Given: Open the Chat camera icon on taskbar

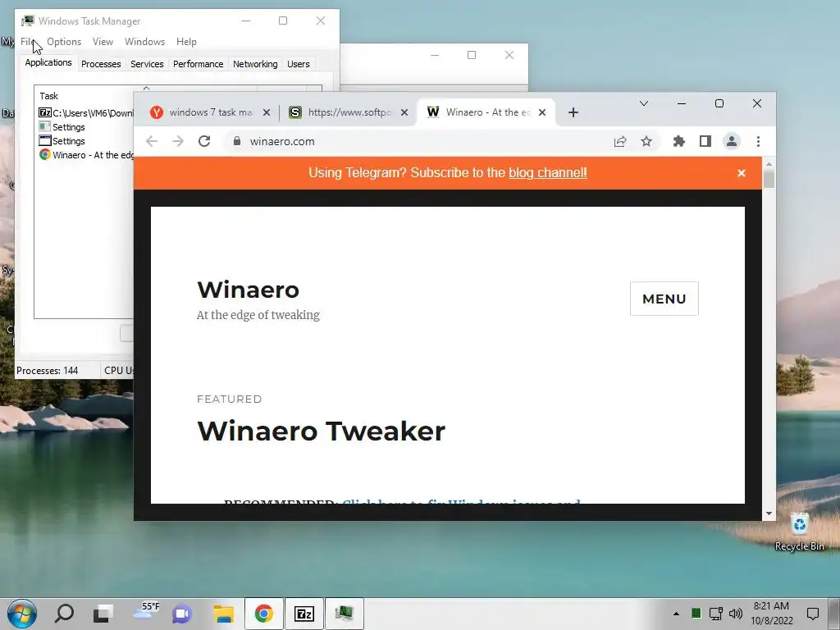Looking at the screenshot, I should (182, 614).
